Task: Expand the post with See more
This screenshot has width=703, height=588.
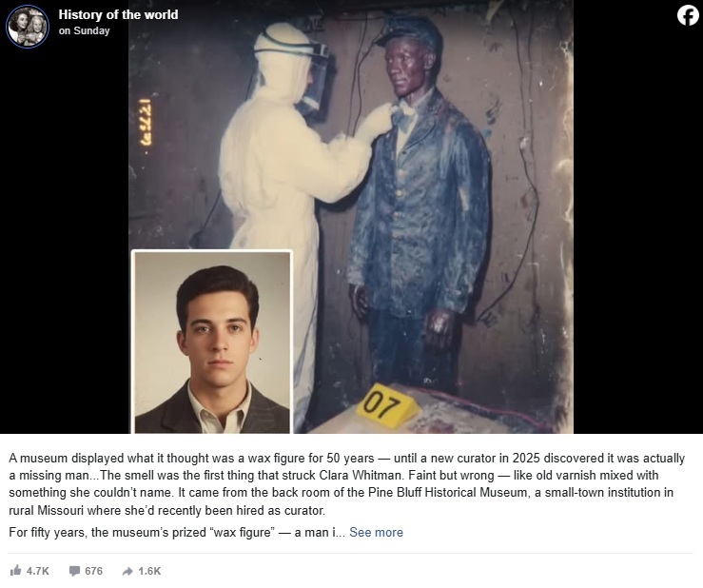Action: [x=376, y=533]
